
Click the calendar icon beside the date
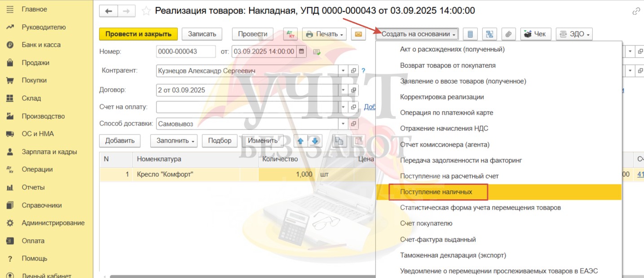(x=302, y=52)
